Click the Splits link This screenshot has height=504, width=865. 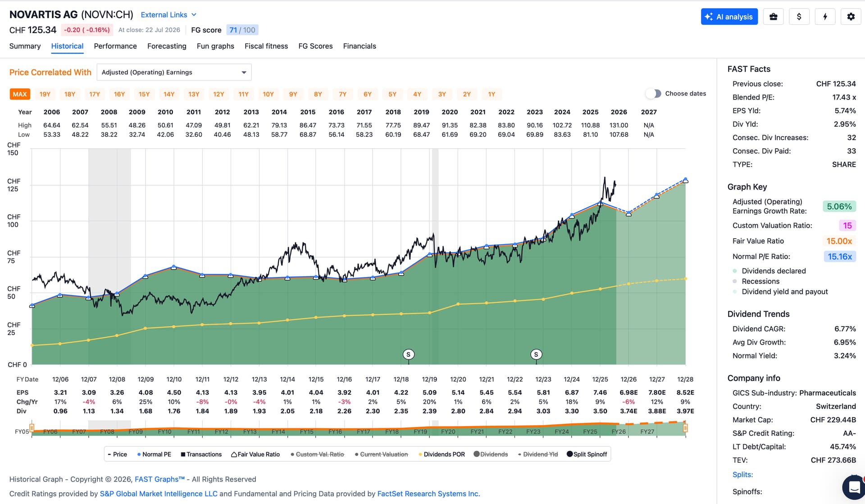[742, 475]
